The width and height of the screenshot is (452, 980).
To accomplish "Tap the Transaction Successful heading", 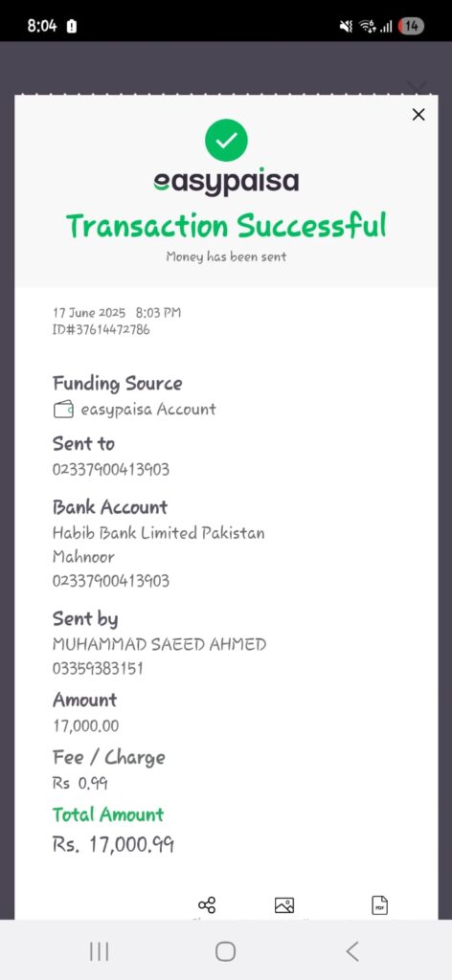I will tap(226, 225).
